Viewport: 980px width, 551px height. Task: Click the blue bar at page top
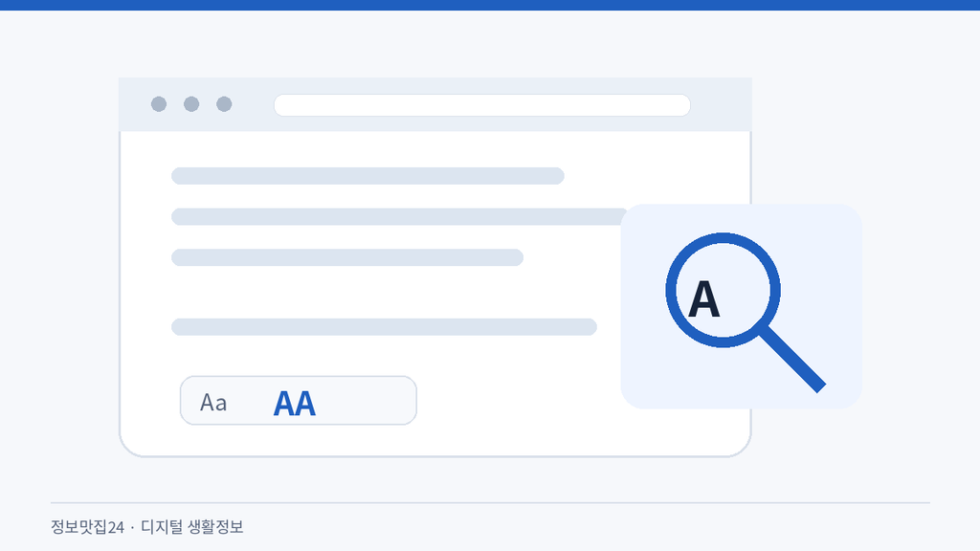490,5
